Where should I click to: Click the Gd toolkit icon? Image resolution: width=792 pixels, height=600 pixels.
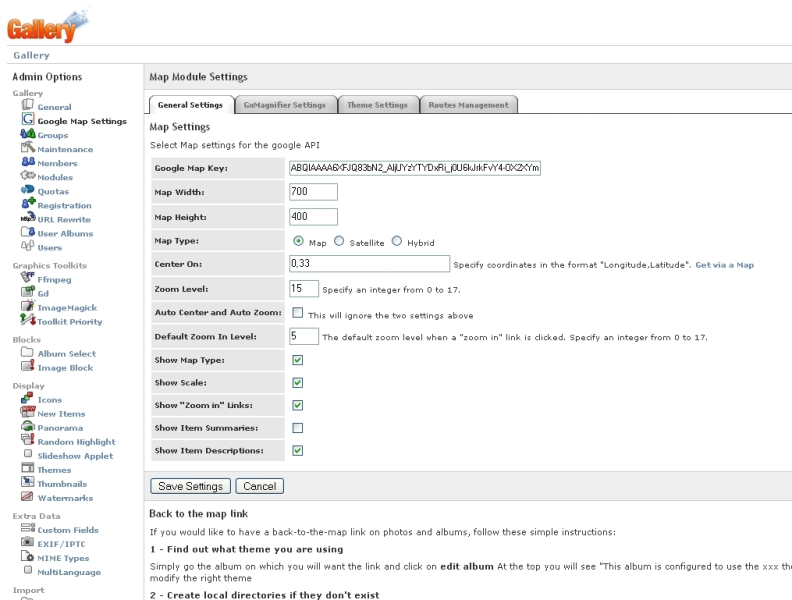28,291
